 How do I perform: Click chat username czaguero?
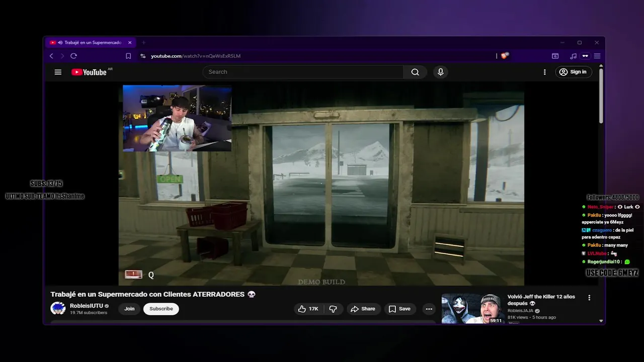602,230
